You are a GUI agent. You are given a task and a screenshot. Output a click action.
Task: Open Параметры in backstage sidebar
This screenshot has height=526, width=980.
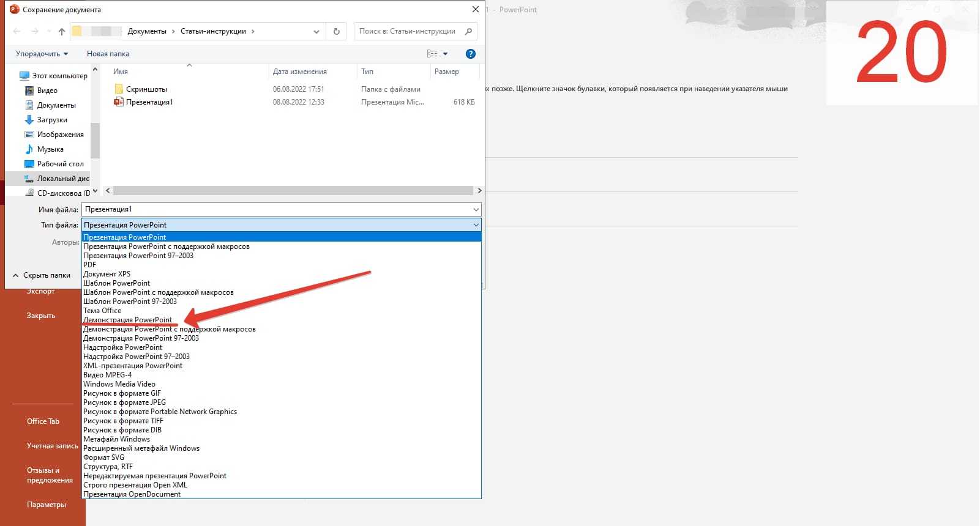tap(47, 505)
